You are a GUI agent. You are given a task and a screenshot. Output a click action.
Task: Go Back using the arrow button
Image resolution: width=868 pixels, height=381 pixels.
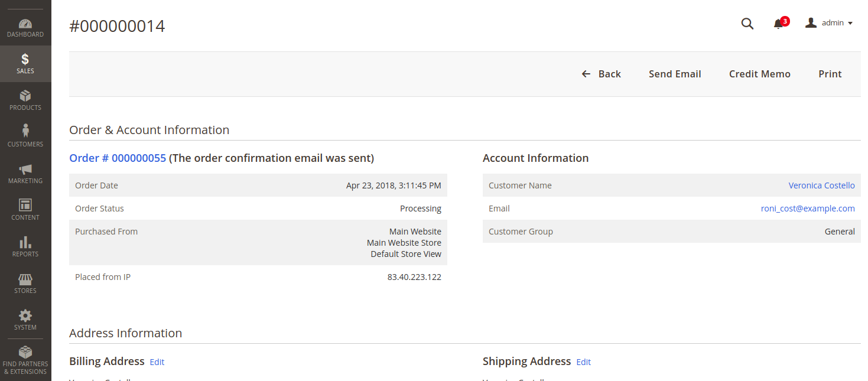pyautogui.click(x=602, y=74)
